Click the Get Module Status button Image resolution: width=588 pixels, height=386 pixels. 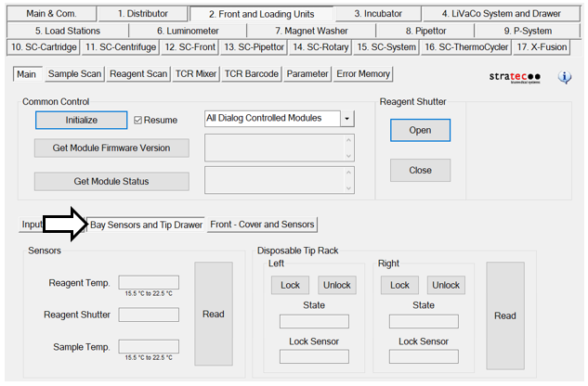point(111,181)
